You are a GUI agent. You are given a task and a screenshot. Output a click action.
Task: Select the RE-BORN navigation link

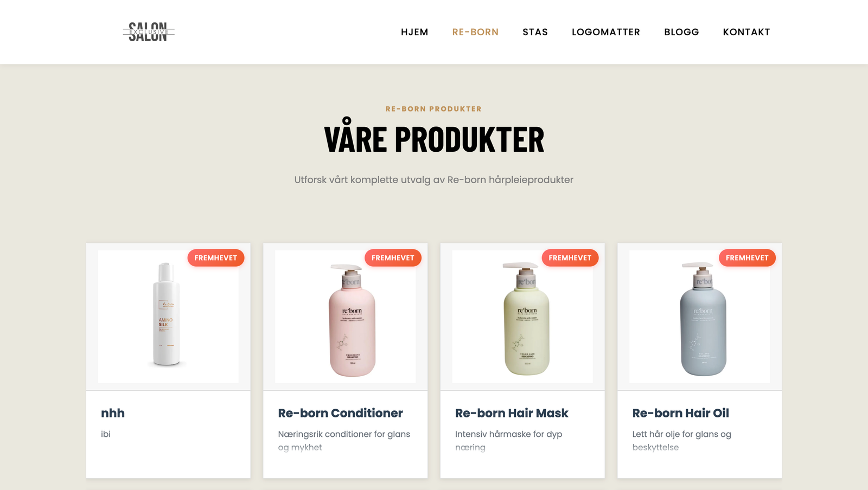coord(475,32)
